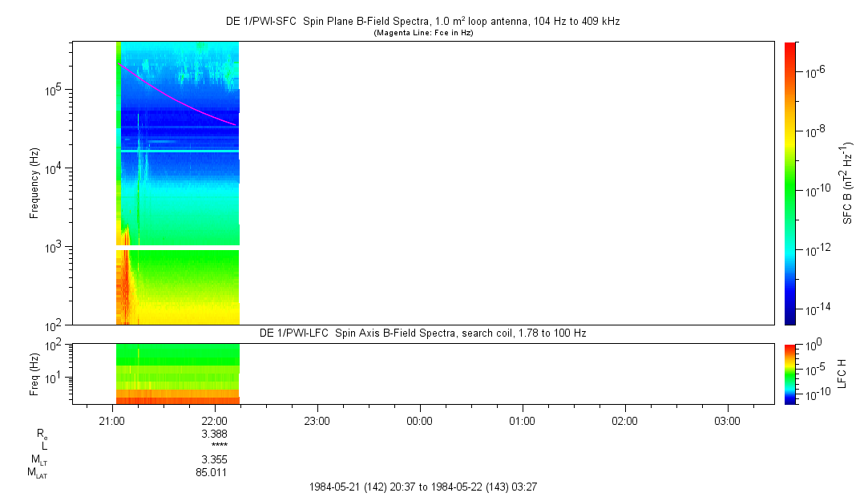Click the SFC B vertical color bar
Screen dimensions: 868x497
[790, 183]
